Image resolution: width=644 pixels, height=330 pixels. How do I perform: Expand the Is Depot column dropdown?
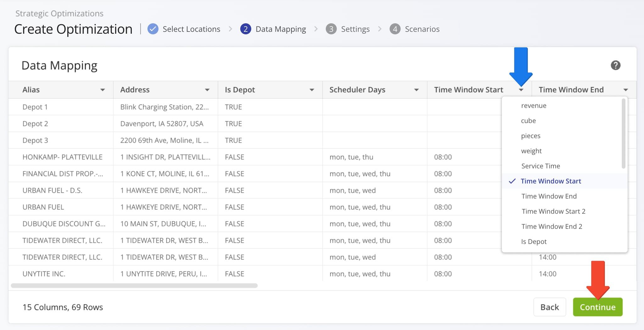[x=312, y=90]
